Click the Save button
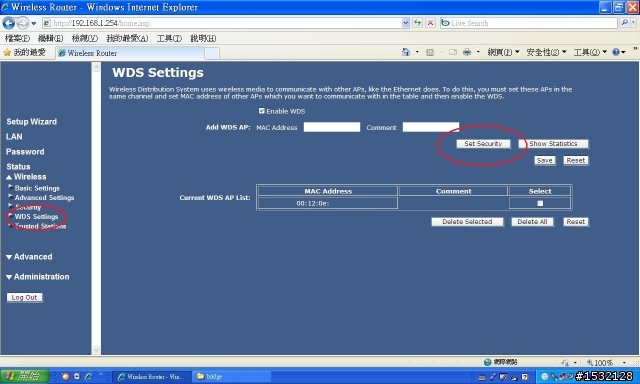Viewport: 640px width, 384px height. (x=544, y=160)
